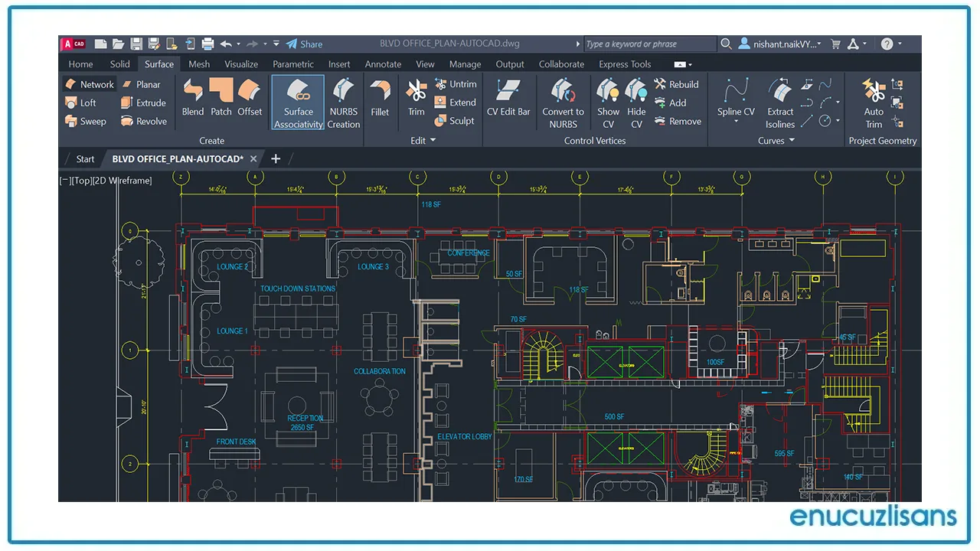Click the Blend surface tool
Image resolution: width=980 pixels, height=551 pixels.
[x=193, y=97]
